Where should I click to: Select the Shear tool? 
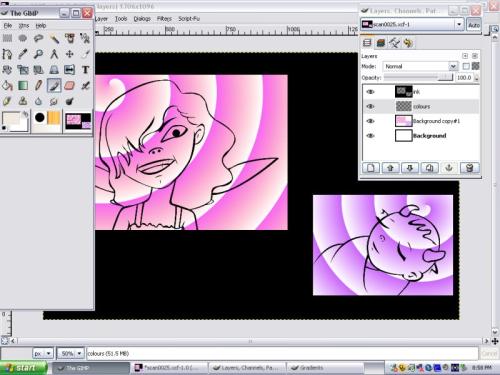point(38,69)
